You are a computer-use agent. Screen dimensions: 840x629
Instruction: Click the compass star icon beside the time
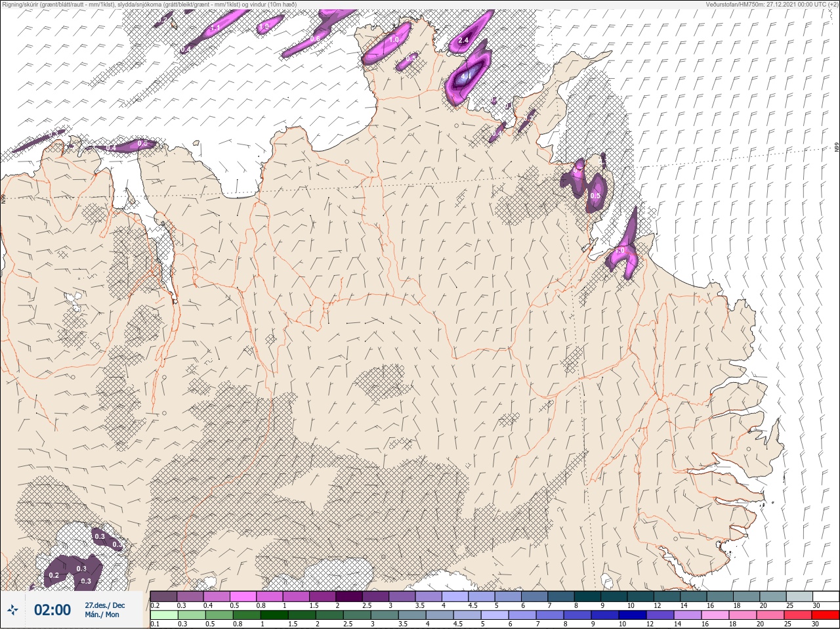(12, 610)
